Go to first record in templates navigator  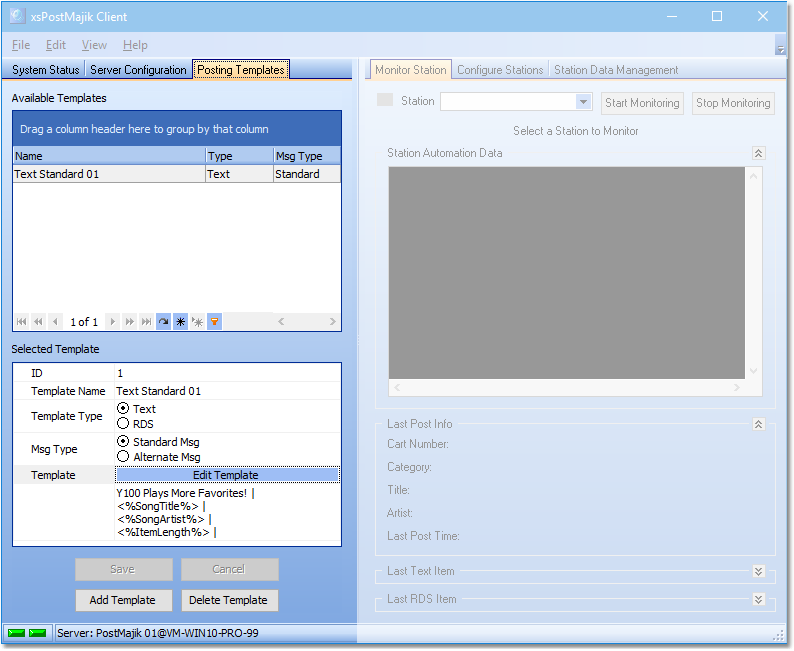[x=22, y=322]
